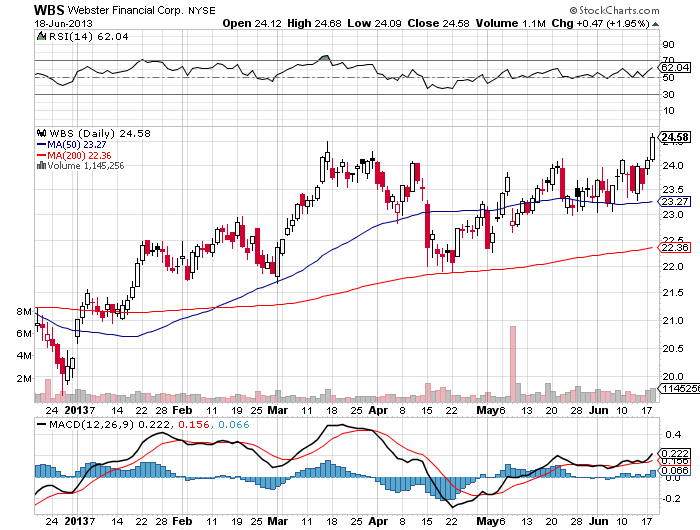Click the 1145256 volume tag on right axis
The height and width of the screenshot is (530, 700).
click(x=679, y=388)
